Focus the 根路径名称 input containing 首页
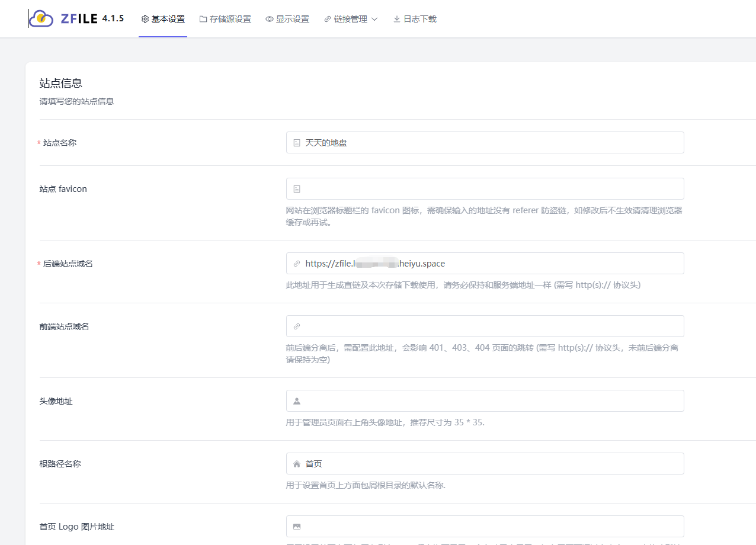Image resolution: width=756 pixels, height=545 pixels. pos(485,464)
